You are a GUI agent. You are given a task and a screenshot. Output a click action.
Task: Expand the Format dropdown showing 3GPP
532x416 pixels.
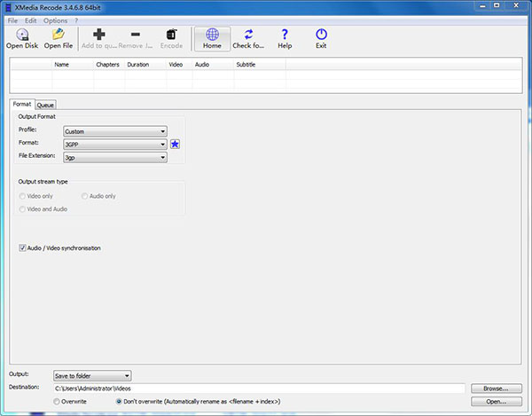tap(114, 144)
